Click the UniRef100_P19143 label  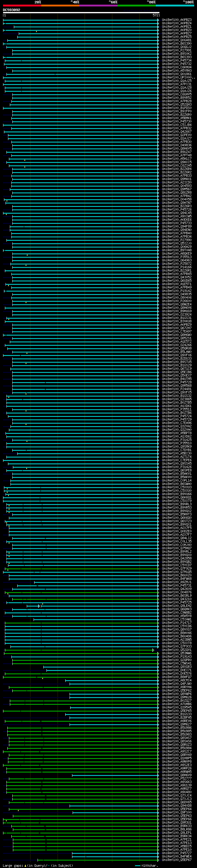click(x=177, y=657)
